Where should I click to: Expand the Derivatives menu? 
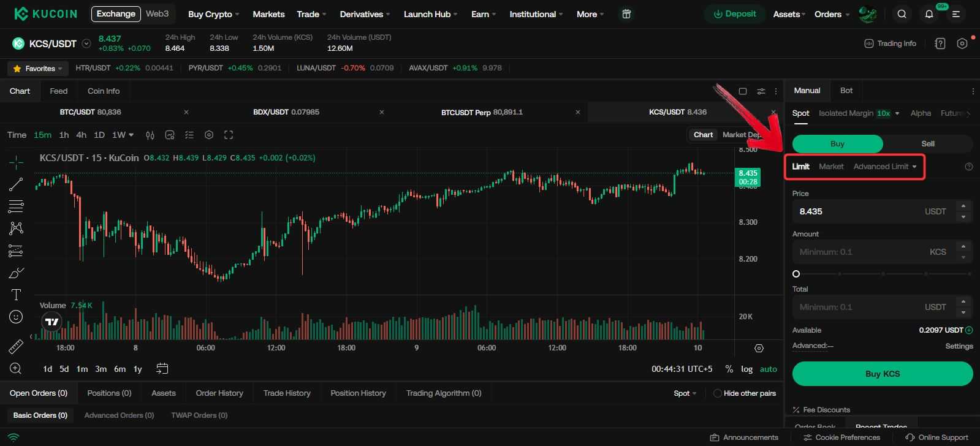coord(365,14)
